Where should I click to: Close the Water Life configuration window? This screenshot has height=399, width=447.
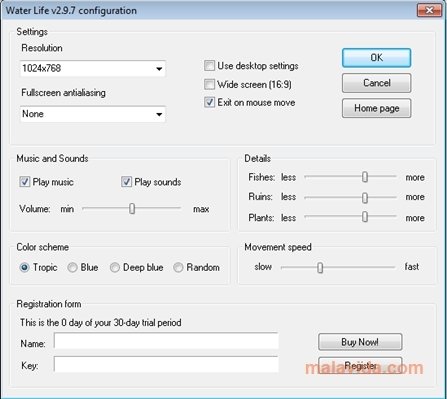pos(429,10)
